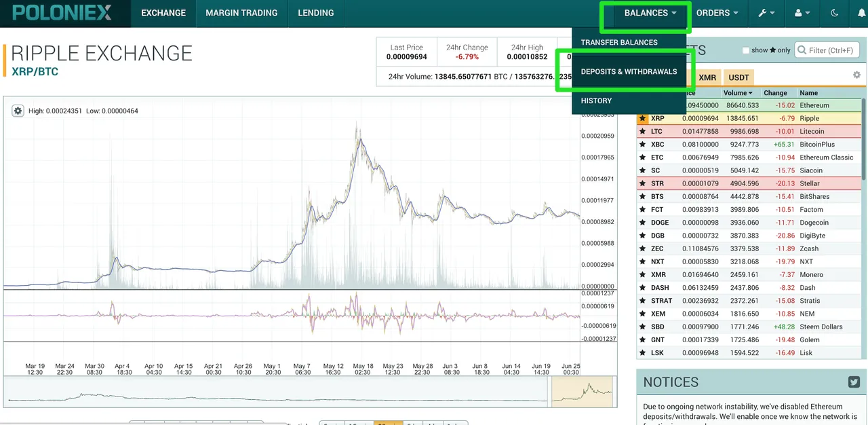The width and height of the screenshot is (868, 425).
Task: Click the markets list scrollbar
Action: (x=863, y=139)
